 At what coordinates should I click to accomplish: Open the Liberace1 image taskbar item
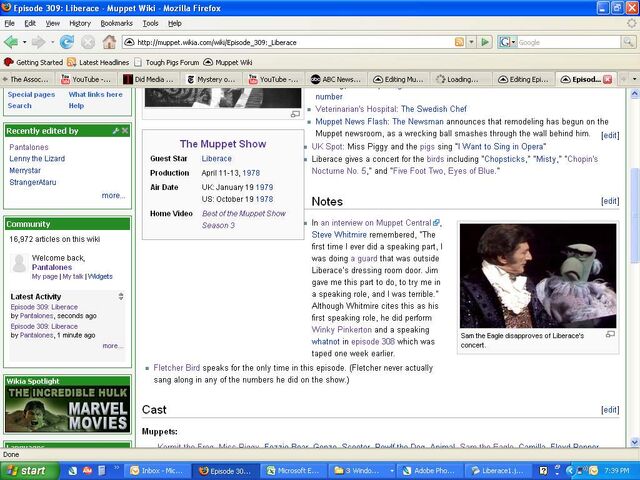point(497,471)
